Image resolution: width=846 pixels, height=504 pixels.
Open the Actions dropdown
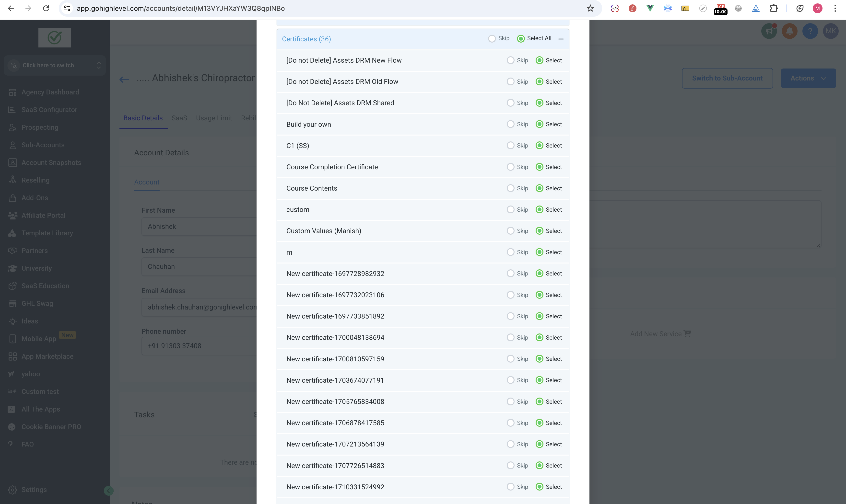(x=808, y=78)
